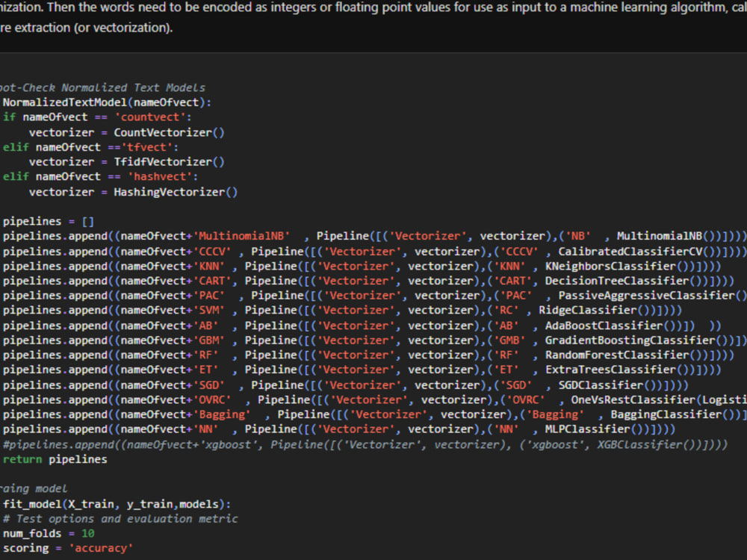
Task: Click the HashingVectorizer() call
Action: 176,192
